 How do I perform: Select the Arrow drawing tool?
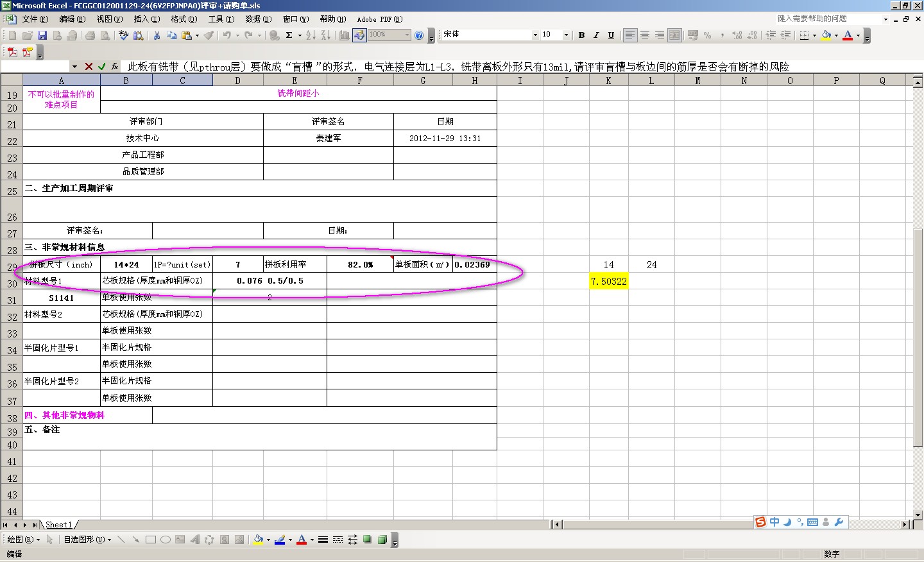tap(135, 540)
